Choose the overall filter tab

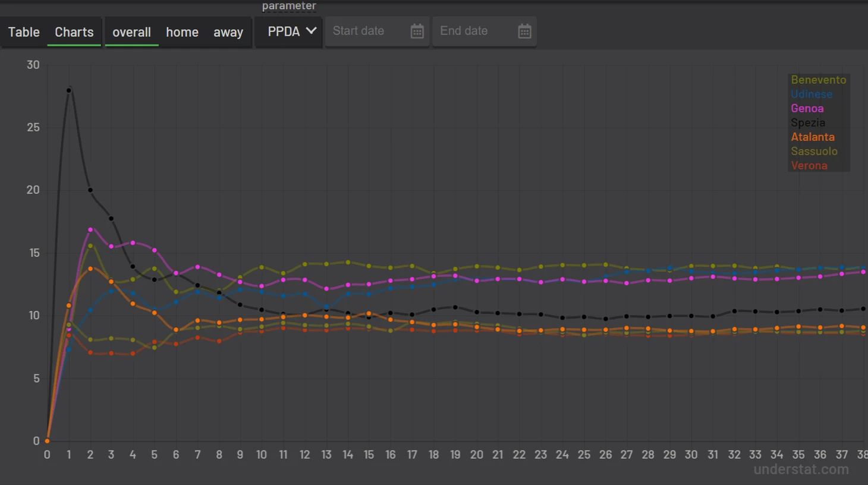tap(131, 32)
